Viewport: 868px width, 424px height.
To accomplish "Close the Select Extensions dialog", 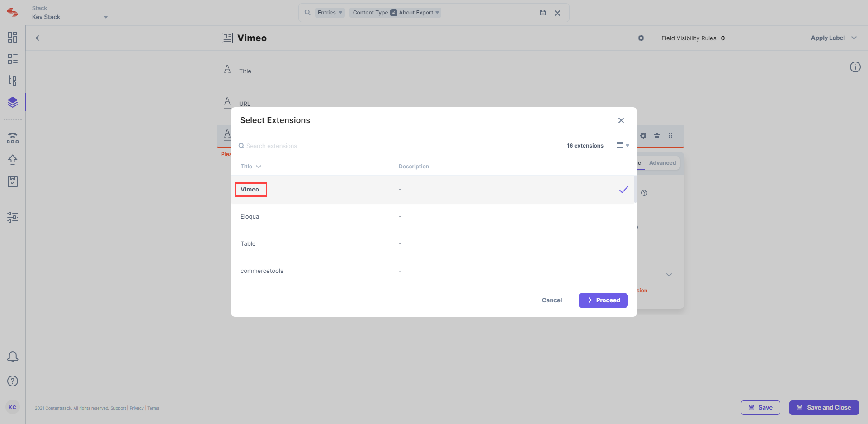I will tap(621, 120).
